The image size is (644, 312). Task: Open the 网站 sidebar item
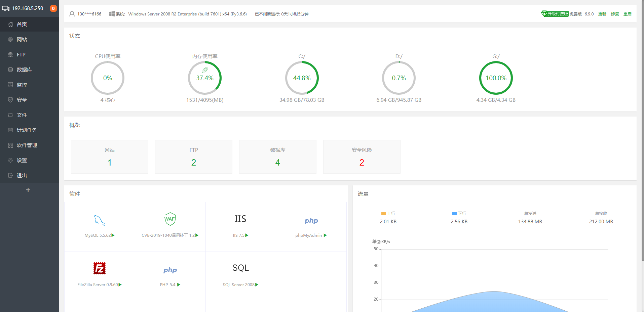30,39
